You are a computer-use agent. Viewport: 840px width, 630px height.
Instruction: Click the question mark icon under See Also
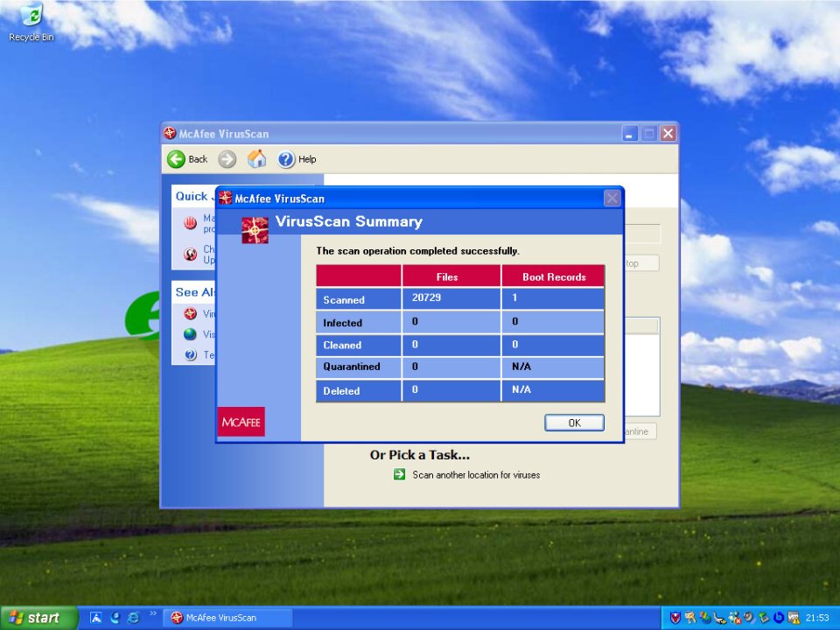coord(190,355)
